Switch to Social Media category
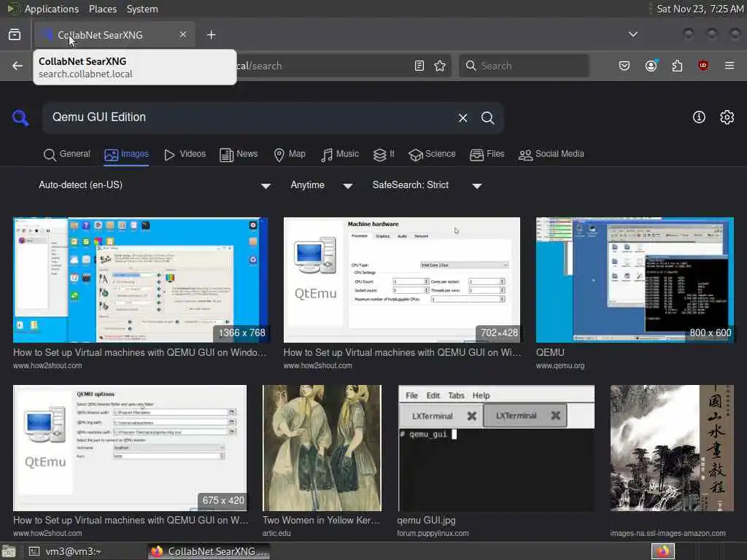The image size is (747, 560). point(551,155)
